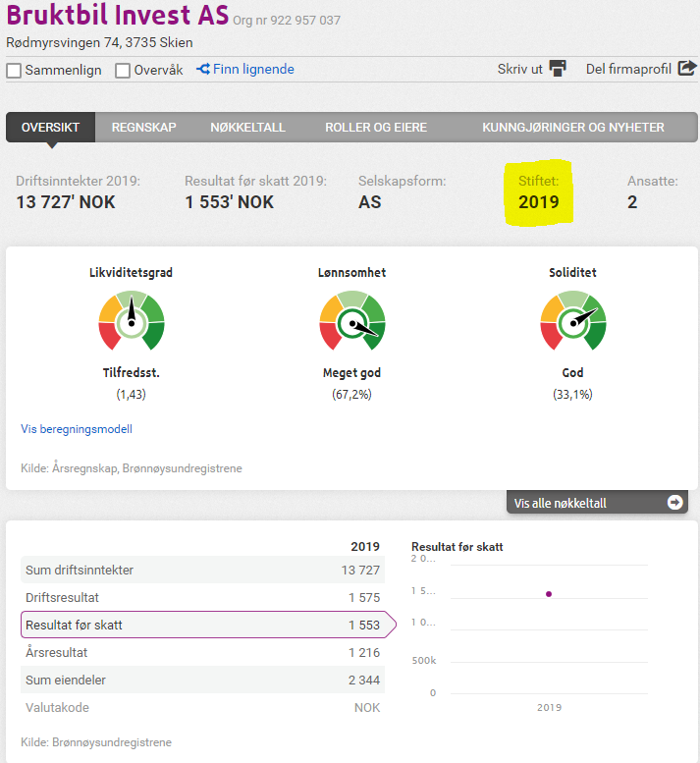Open the Regnskap tab
The image size is (700, 763).
[144, 128]
